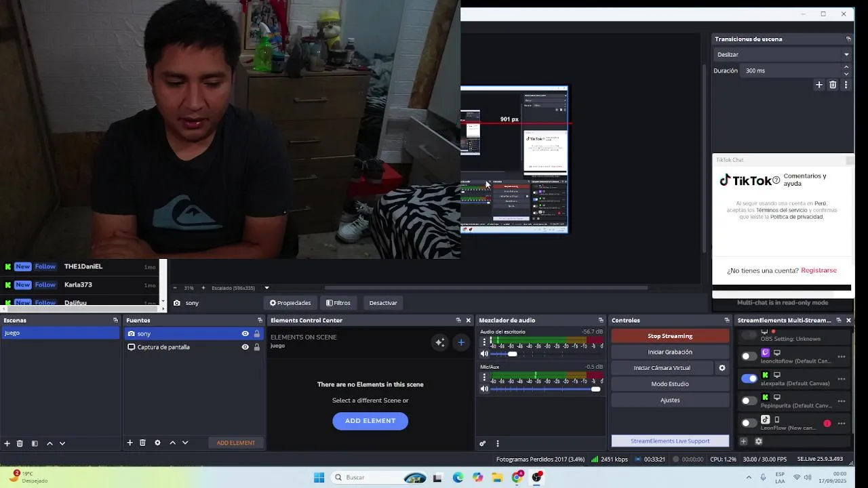The image size is (868, 488).
Task: Click blue ADD ELEMENT button
Action: (x=370, y=421)
